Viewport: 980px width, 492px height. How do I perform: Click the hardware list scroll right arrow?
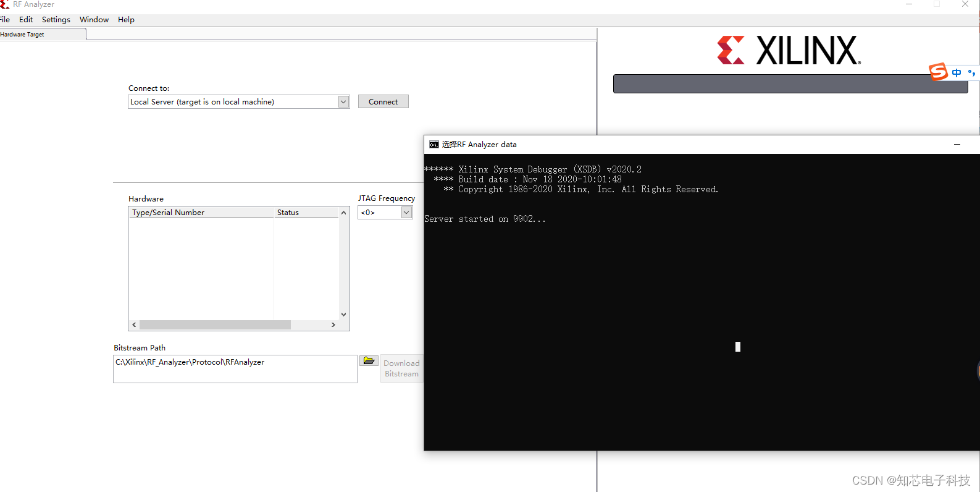pyautogui.click(x=333, y=325)
